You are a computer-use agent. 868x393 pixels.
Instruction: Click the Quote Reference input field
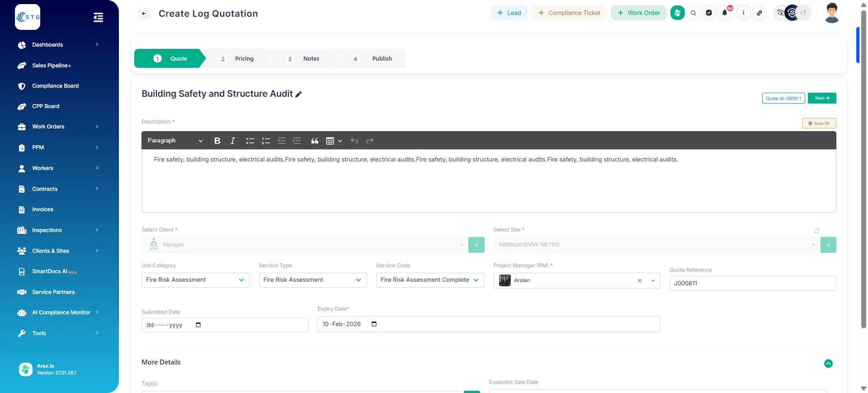coord(752,284)
